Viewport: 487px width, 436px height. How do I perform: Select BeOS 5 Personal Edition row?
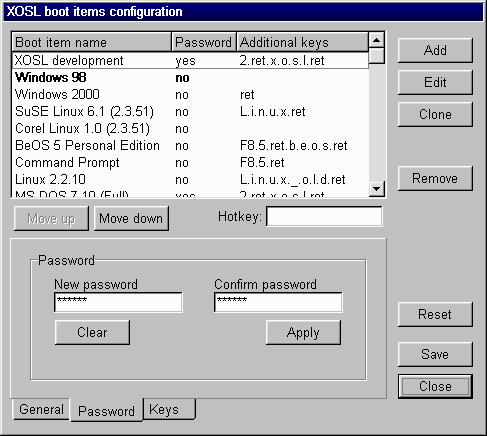point(190,145)
